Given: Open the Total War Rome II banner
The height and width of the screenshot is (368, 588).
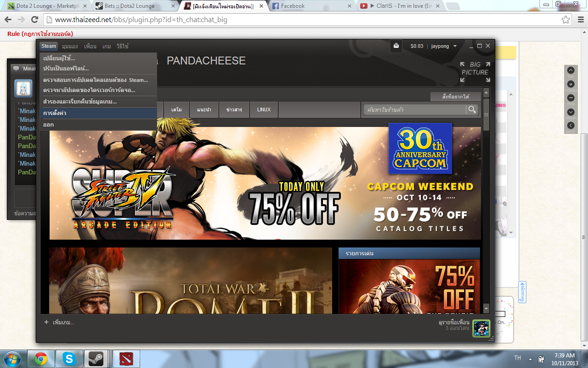Looking at the screenshot, I should (x=191, y=281).
